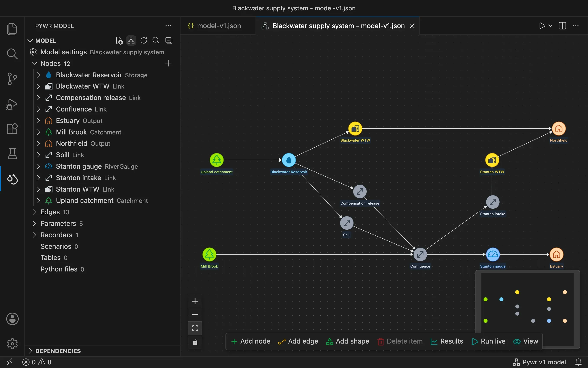The width and height of the screenshot is (588, 368).
Task: Open the Explorer view in activity bar
Action: tap(12, 29)
